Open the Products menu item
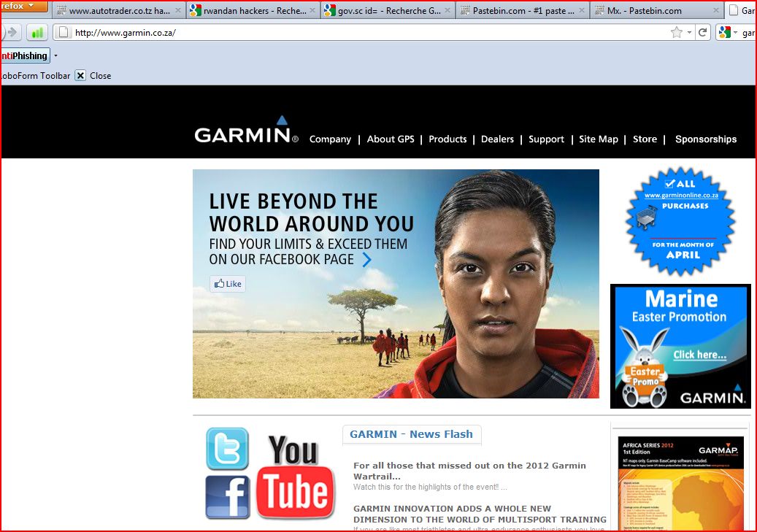 [447, 139]
